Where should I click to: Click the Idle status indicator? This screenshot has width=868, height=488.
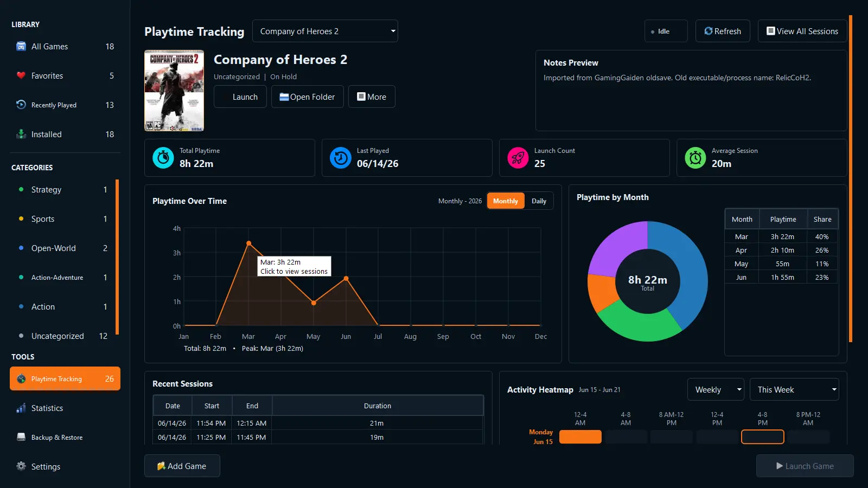tap(666, 31)
